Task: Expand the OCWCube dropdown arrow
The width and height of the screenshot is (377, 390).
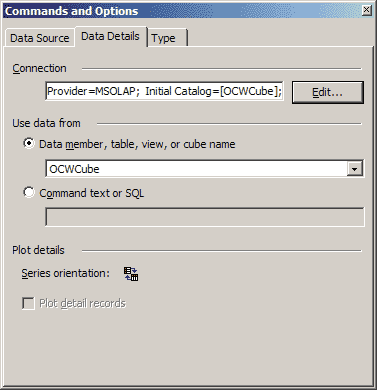Action: 354,169
